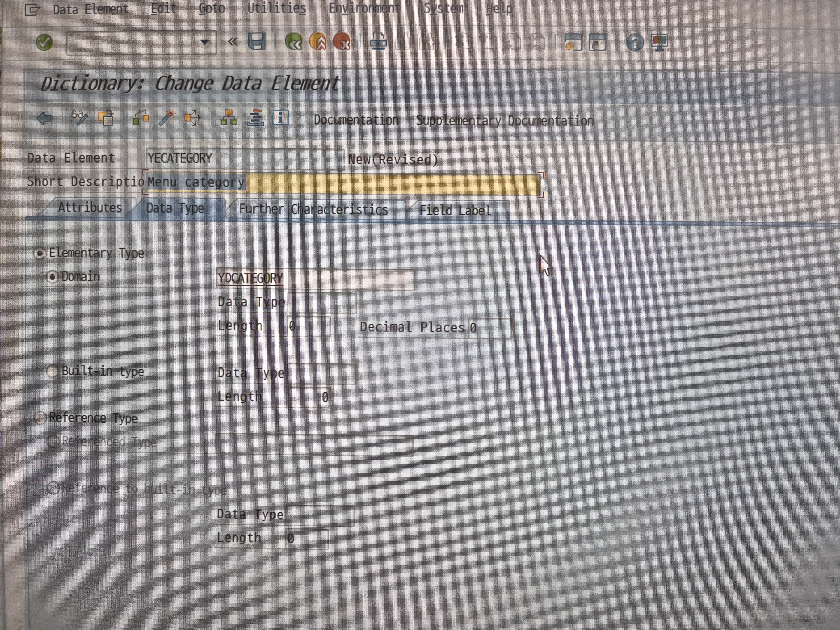Activate the object with the wand icon

click(167, 118)
